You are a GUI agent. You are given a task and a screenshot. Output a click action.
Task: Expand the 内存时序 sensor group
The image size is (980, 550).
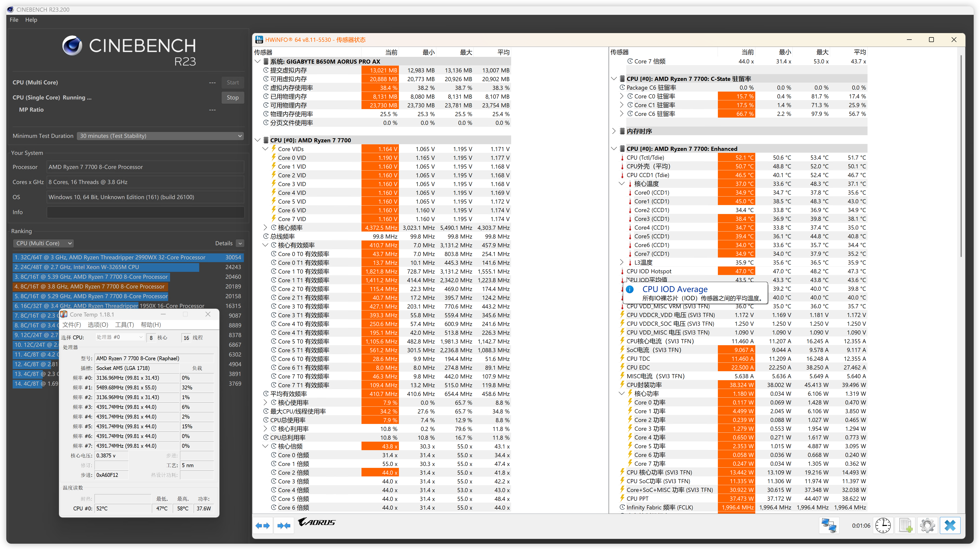coord(614,131)
